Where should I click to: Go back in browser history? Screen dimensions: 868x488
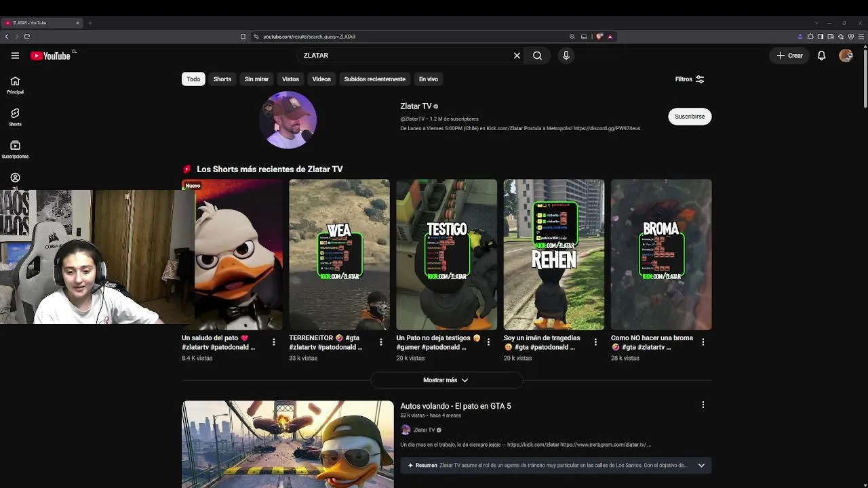coord(7,37)
